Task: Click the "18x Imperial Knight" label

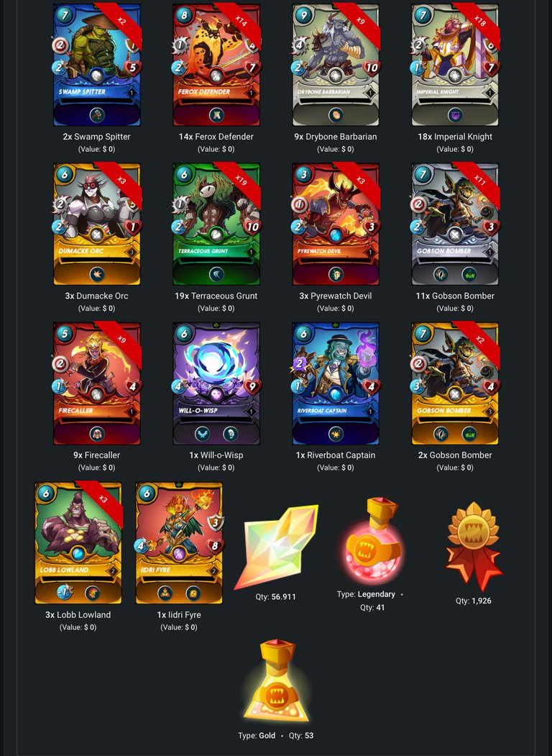Action: click(455, 137)
